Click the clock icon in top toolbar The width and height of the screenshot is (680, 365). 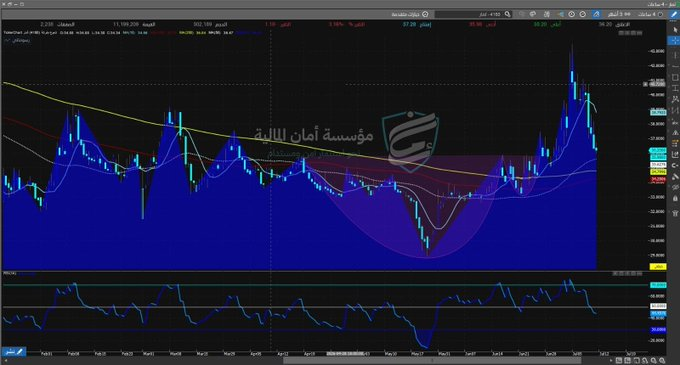click(571, 14)
